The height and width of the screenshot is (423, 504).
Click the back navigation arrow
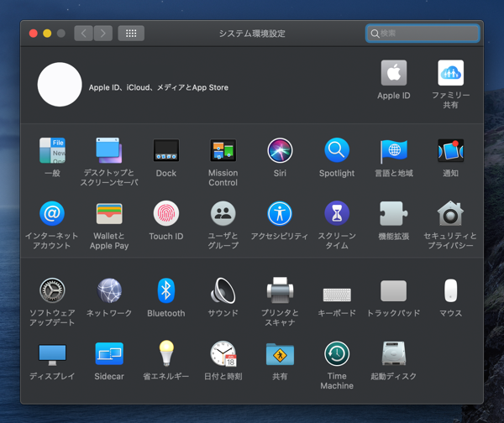pyautogui.click(x=83, y=33)
